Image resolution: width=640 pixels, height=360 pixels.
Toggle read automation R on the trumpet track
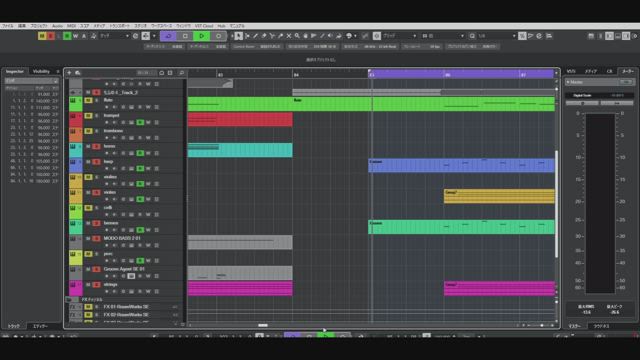pos(140,122)
